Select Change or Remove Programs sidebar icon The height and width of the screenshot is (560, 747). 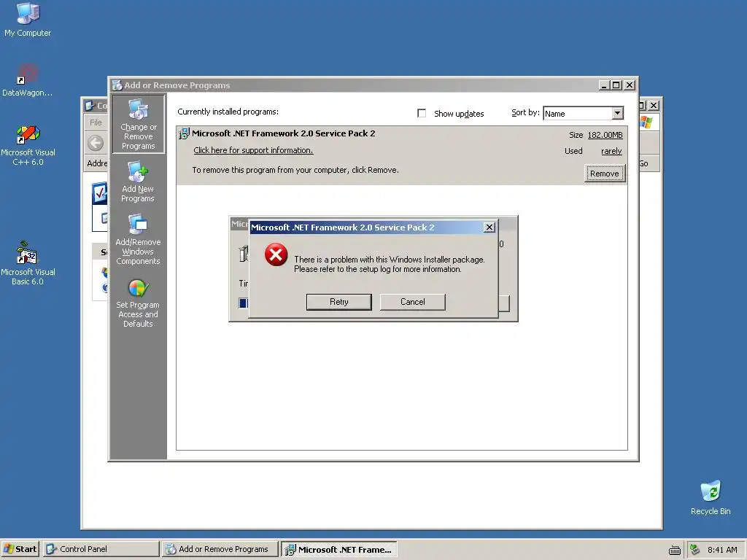[x=138, y=124]
